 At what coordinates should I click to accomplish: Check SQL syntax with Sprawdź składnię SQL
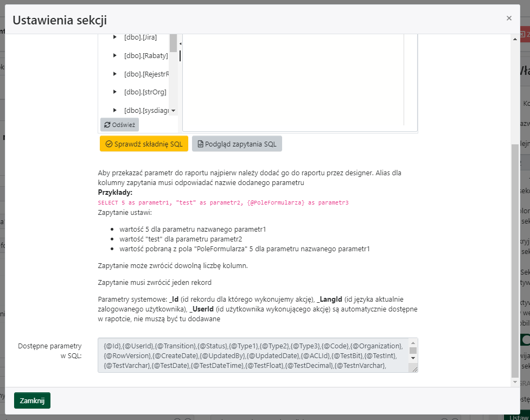coord(144,144)
